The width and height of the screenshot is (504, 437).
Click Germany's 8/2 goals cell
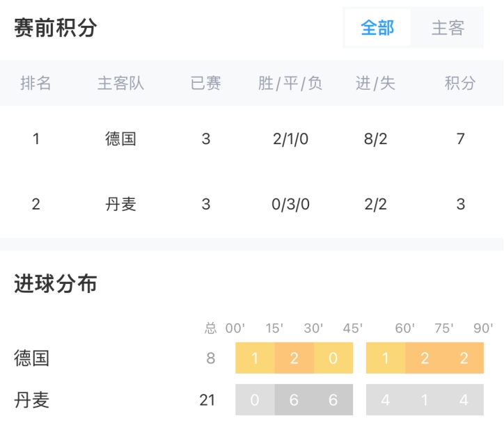tap(375, 138)
